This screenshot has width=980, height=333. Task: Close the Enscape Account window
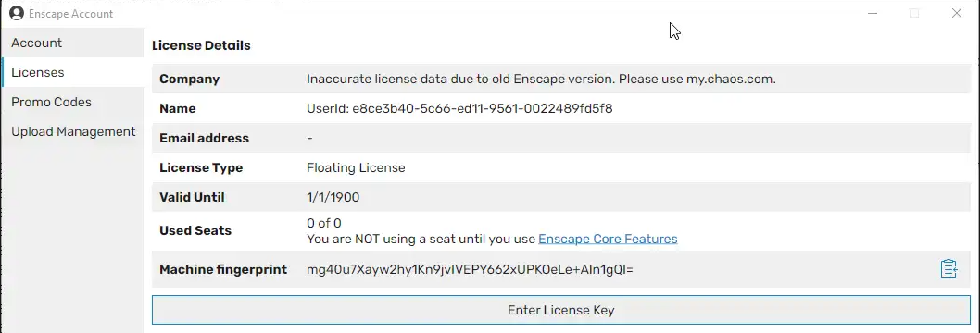(956, 13)
